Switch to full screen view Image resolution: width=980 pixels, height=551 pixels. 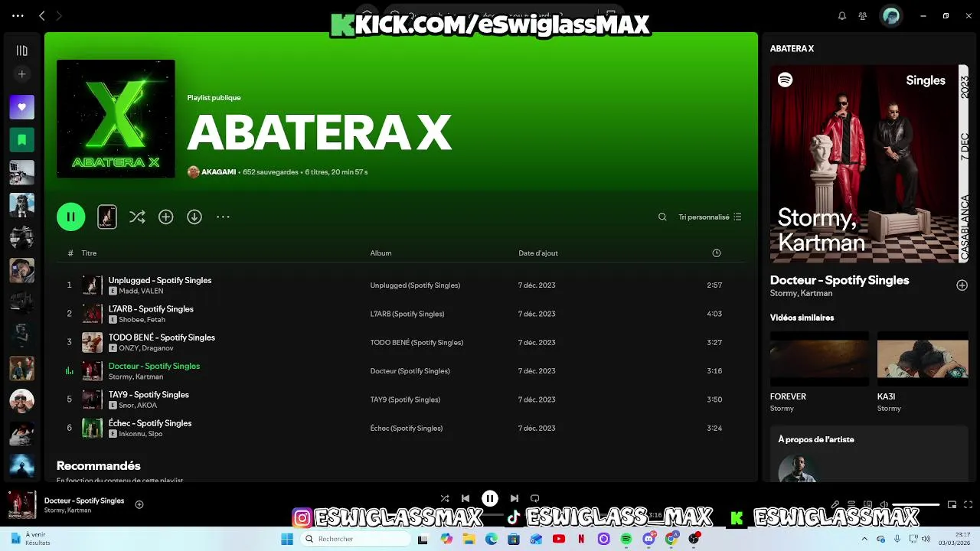tap(969, 504)
